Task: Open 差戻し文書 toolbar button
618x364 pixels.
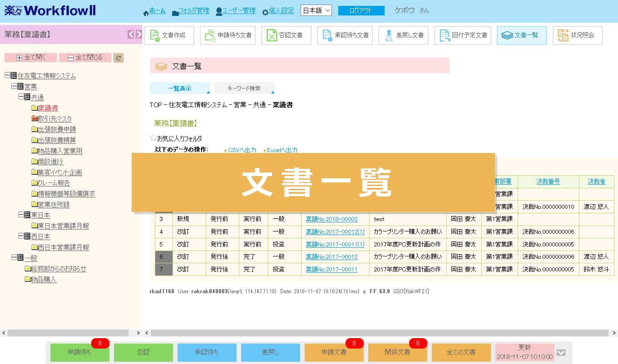Action: tap(404, 35)
